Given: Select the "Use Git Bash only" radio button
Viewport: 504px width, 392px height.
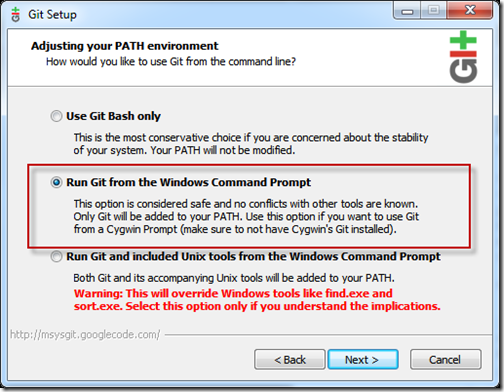Looking at the screenshot, I should (56, 116).
